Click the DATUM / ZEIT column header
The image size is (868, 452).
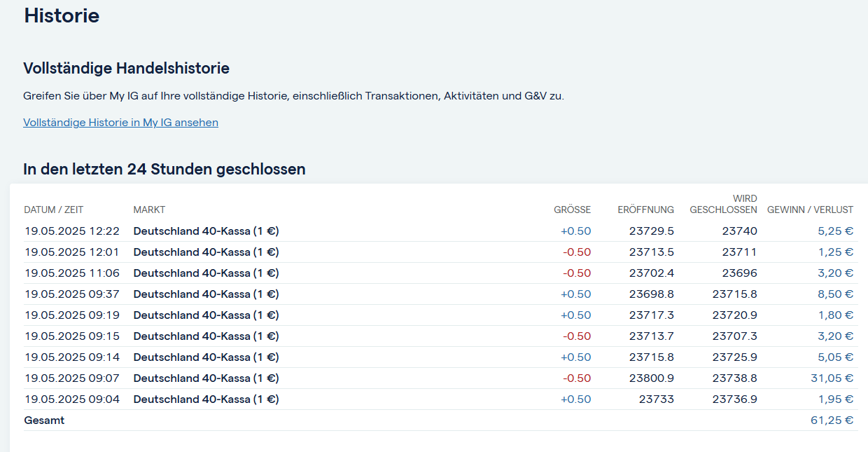(53, 210)
